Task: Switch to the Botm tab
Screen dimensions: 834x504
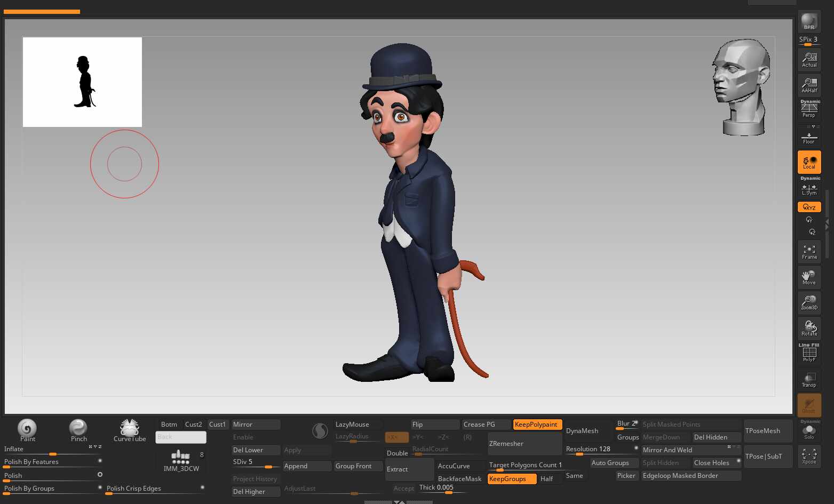Action: (x=169, y=425)
